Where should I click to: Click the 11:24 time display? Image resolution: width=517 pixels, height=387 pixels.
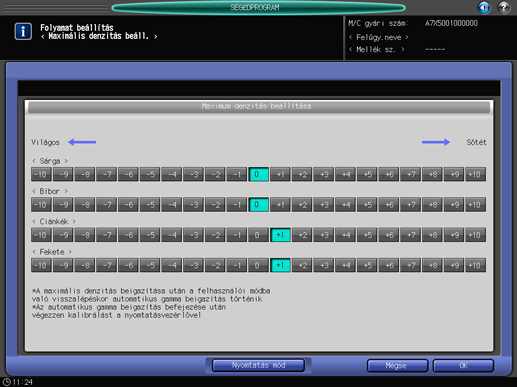23,382
